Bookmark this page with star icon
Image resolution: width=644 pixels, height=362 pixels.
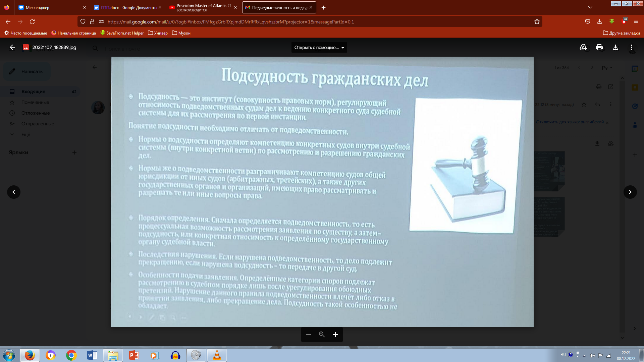point(537,21)
